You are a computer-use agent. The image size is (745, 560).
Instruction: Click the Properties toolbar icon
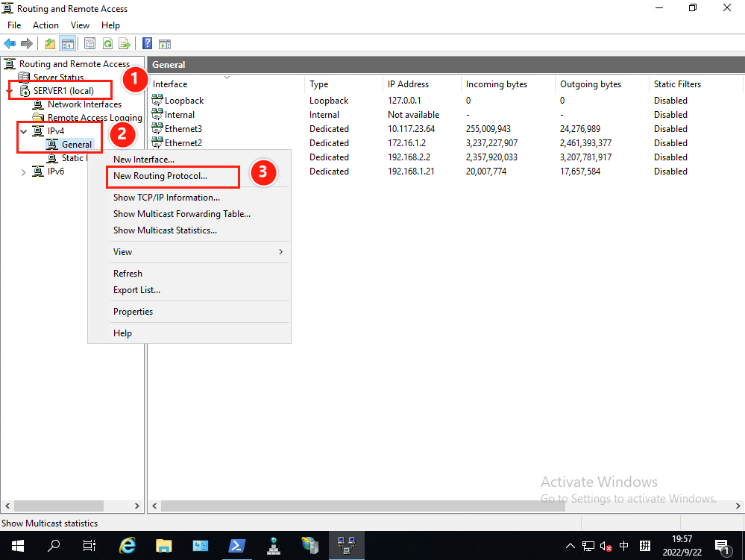89,44
